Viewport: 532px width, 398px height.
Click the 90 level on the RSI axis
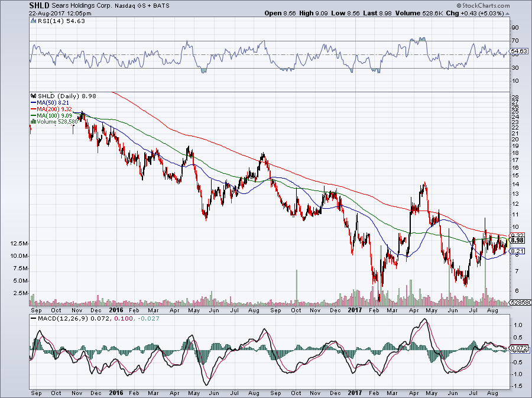pos(515,27)
